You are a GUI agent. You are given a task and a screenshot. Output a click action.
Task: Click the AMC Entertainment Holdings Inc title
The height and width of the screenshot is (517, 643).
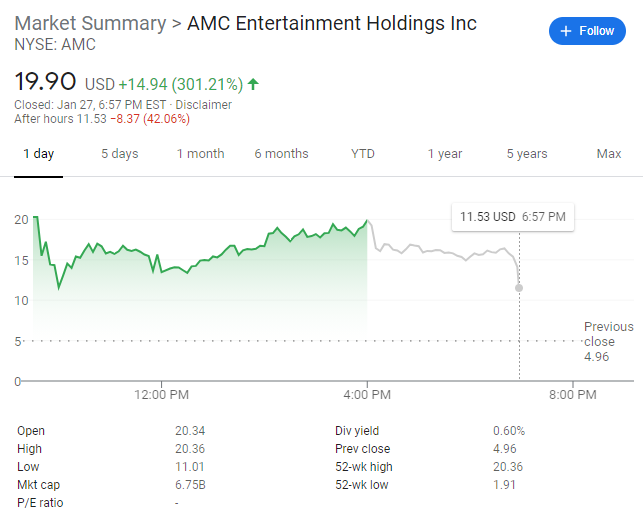333,23
